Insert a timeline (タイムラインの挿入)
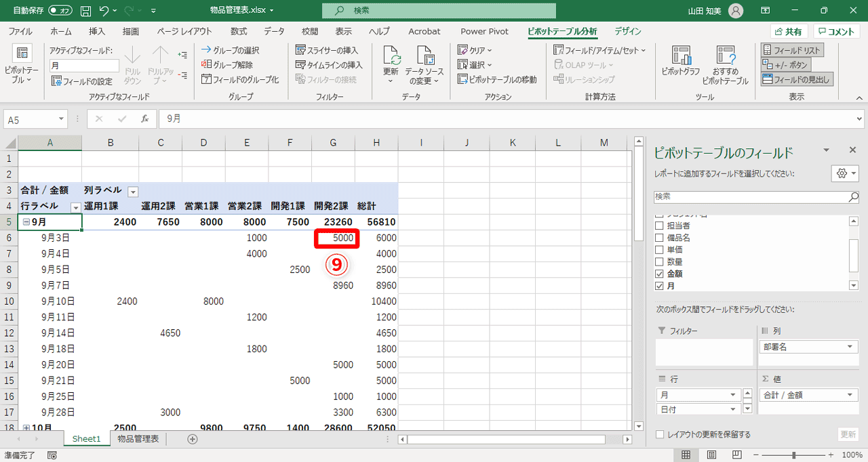 point(330,65)
